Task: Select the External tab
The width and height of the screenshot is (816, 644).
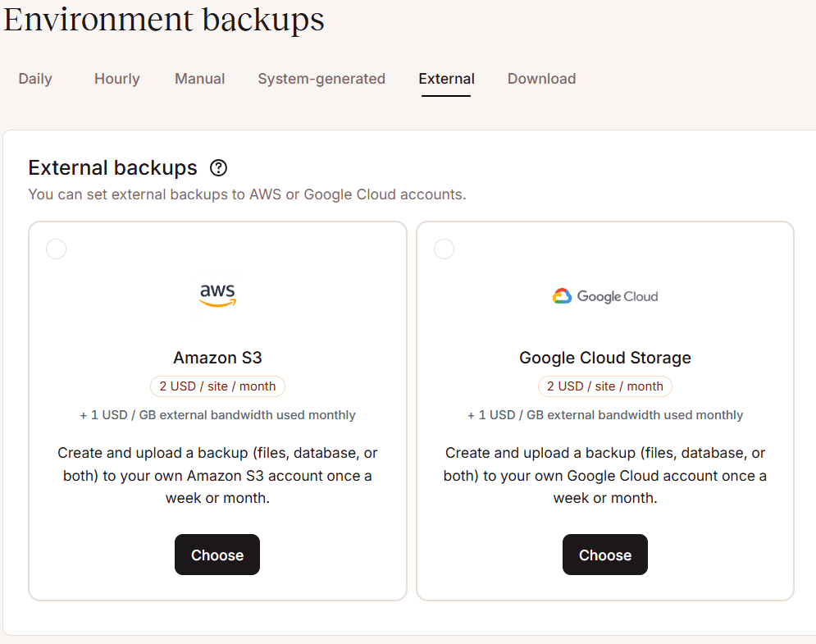Action: coord(446,79)
